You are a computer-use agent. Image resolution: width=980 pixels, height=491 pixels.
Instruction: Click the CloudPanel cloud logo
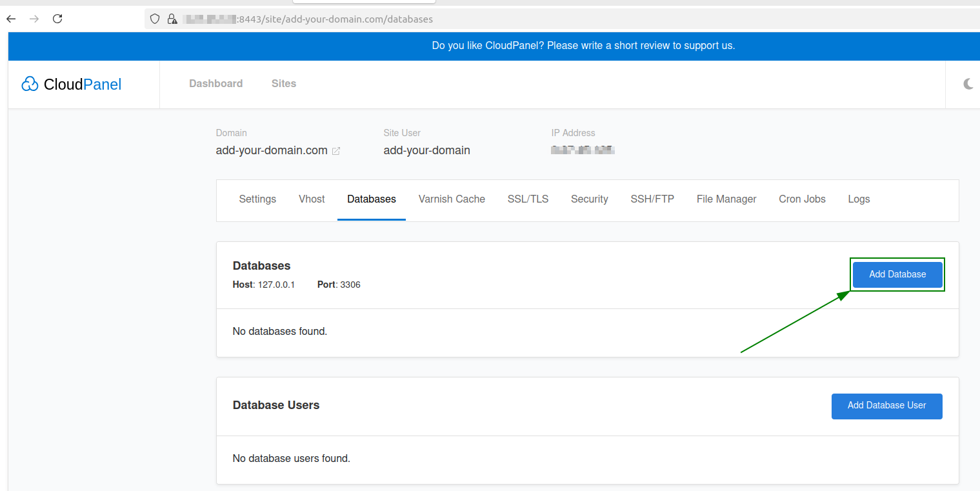tap(30, 84)
